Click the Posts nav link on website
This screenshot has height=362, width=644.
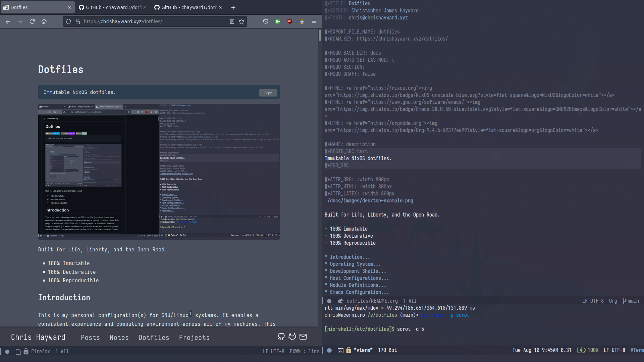point(90,337)
